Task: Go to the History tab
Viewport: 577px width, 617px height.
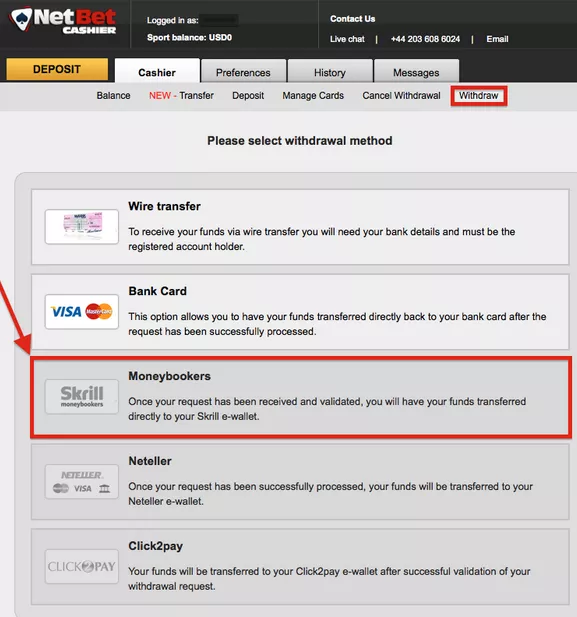Action: click(330, 72)
